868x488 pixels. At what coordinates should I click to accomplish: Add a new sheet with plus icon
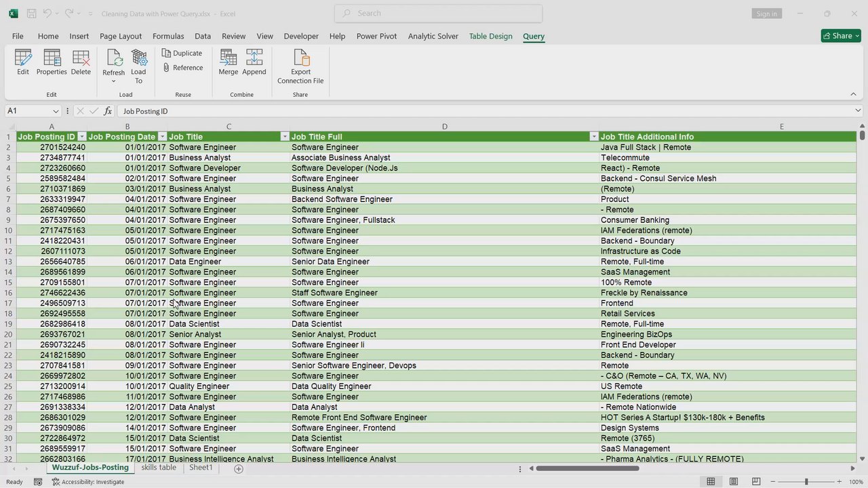click(238, 468)
